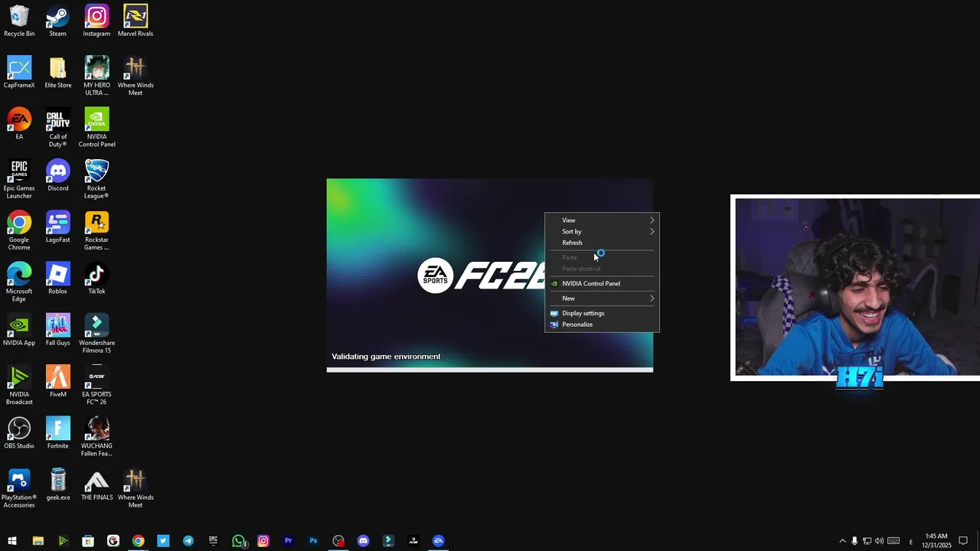
Task: Open Premiere Pro from the taskbar
Action: pyautogui.click(x=289, y=541)
